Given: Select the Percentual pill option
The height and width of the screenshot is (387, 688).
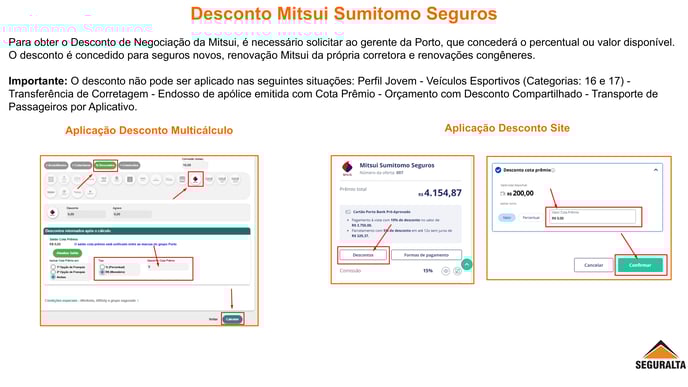Looking at the screenshot, I should [530, 218].
